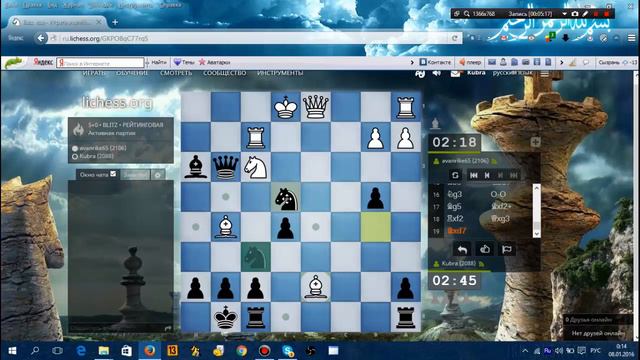Open opponent avanrika65 profile in game panel
The width and height of the screenshot is (640, 360).
pos(465,161)
